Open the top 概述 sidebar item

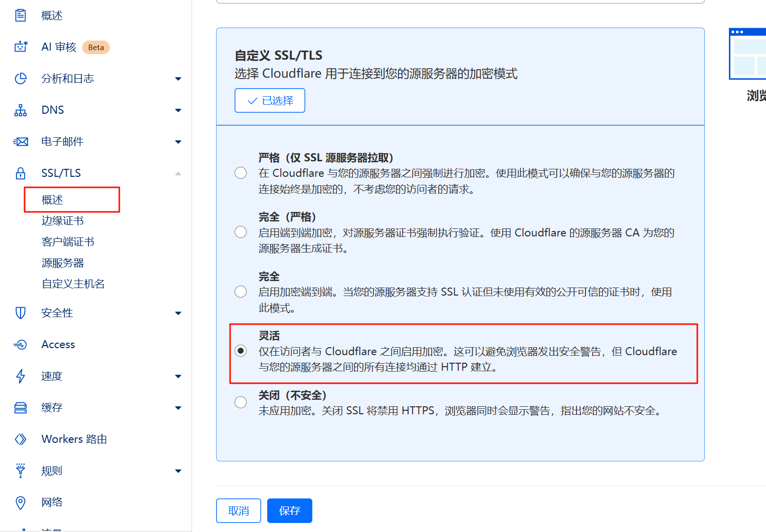click(52, 16)
